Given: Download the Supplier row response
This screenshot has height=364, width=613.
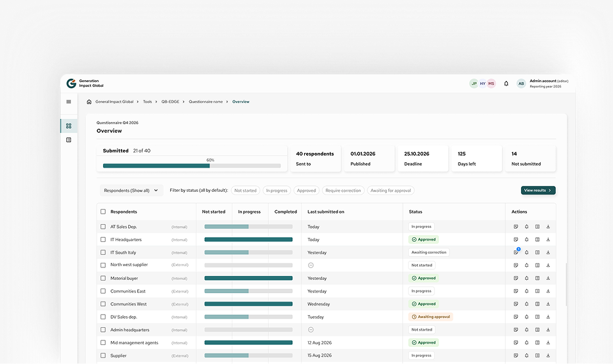Looking at the screenshot, I should click(548, 356).
